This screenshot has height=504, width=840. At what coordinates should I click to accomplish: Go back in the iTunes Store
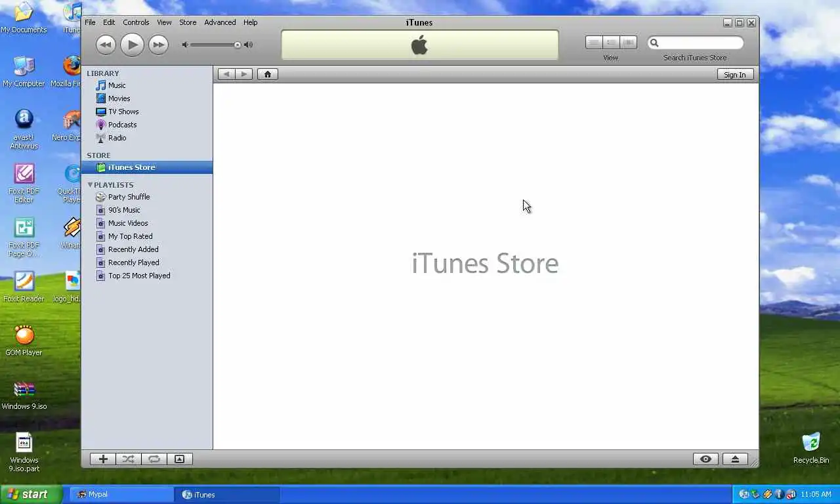click(x=226, y=74)
